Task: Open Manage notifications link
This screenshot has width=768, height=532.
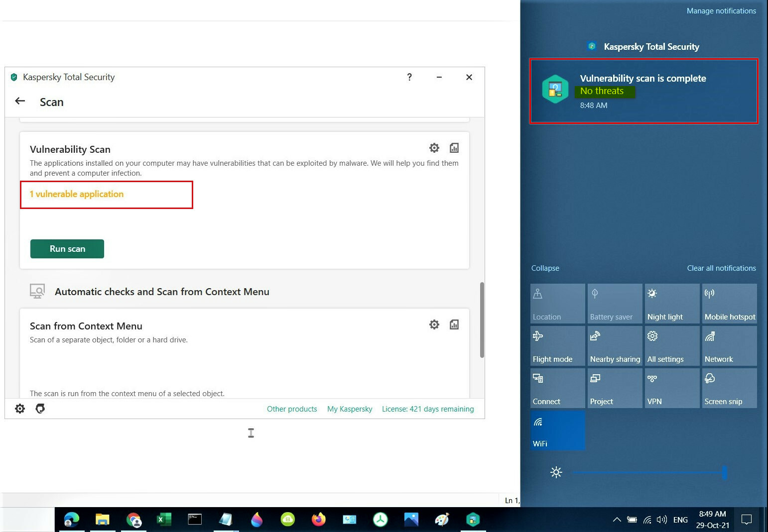Action: [721, 11]
